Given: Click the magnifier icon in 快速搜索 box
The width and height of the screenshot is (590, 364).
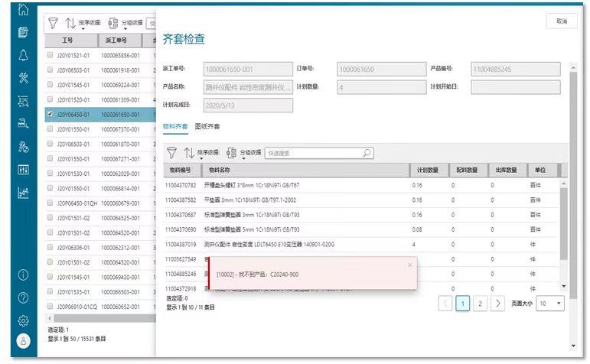Looking at the screenshot, I should 367,153.
